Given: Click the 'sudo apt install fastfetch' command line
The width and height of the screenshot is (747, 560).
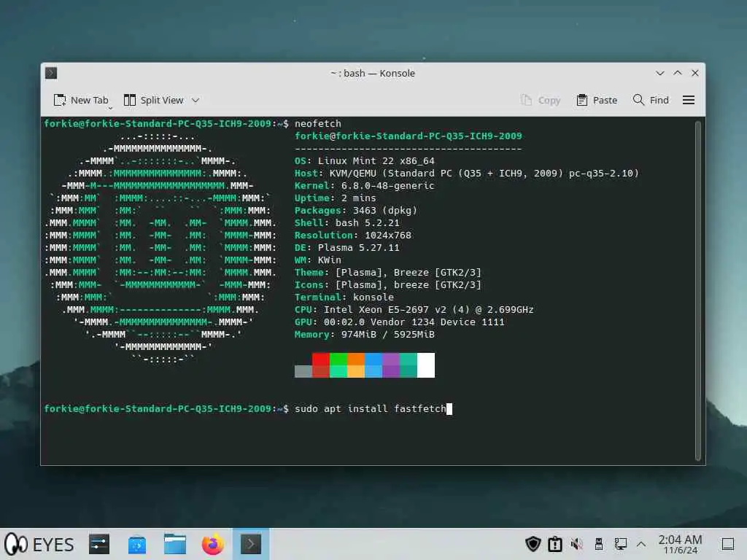Looking at the screenshot, I should [x=370, y=408].
